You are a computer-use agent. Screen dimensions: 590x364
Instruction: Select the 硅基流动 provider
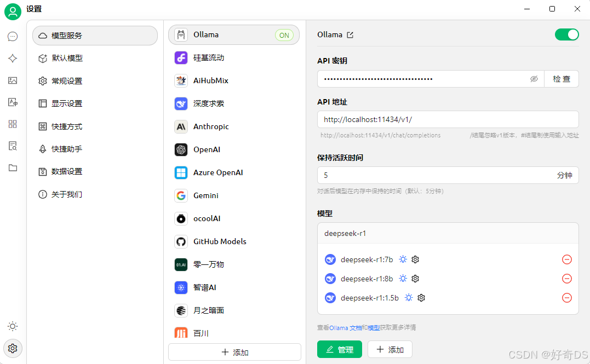(x=234, y=58)
